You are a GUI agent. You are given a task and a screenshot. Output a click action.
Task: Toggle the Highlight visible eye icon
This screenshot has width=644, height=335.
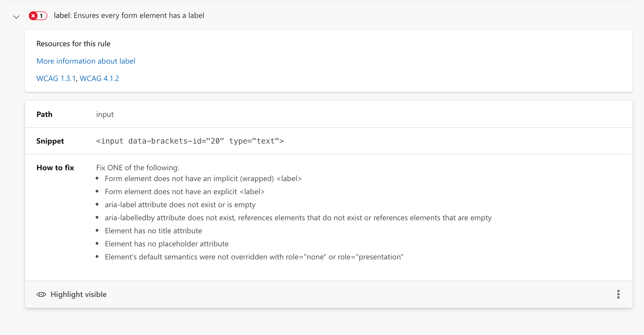[41, 294]
